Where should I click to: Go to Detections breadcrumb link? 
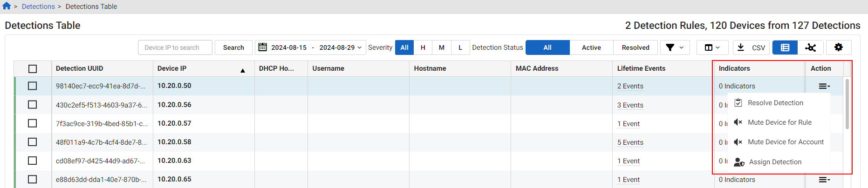[x=38, y=7]
